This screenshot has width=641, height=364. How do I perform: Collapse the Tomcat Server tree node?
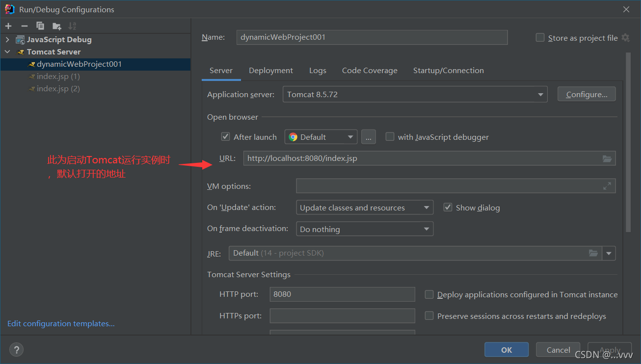point(7,52)
